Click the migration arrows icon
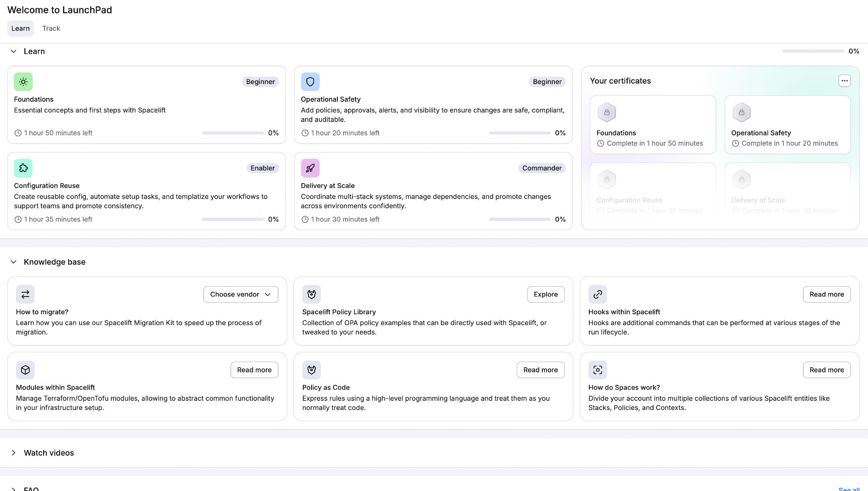The image size is (868, 491). [x=25, y=294]
